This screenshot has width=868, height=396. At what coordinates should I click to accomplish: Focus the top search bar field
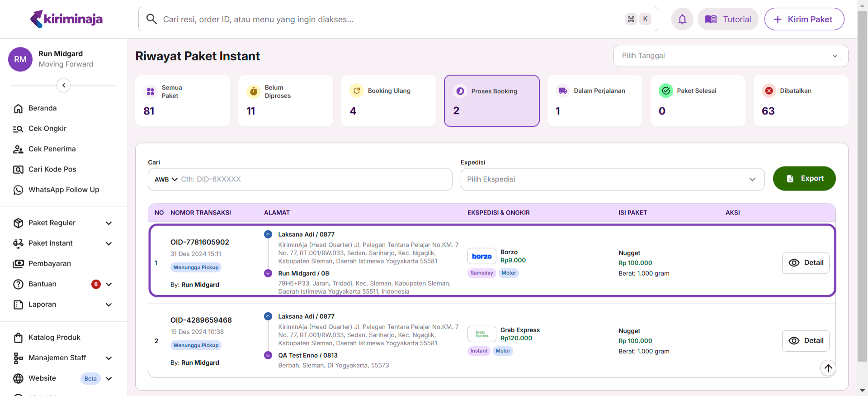click(x=389, y=19)
